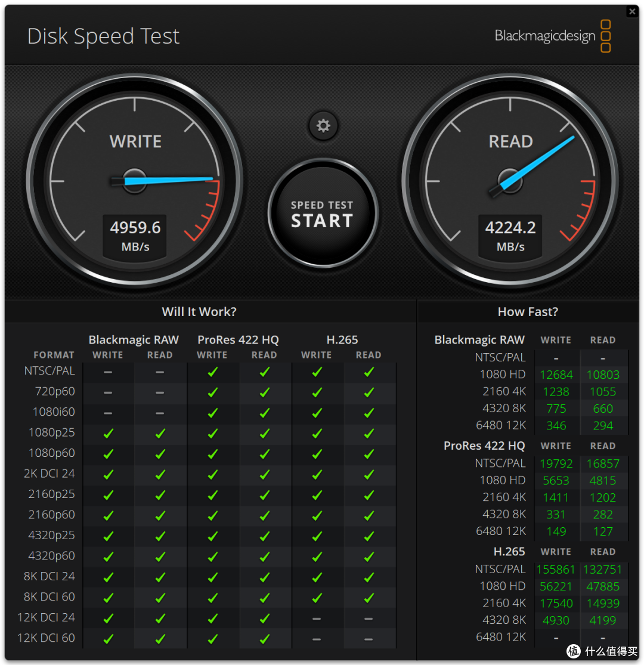The image size is (644, 665).
Task: Select the 47885 H.265 read value
Action: (603, 586)
